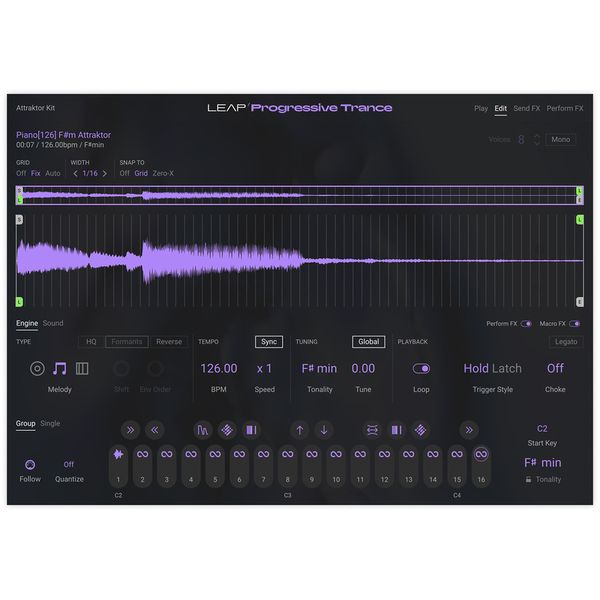Select the Melody music note engine type
Image resolution: width=600 pixels, height=600 pixels.
[x=59, y=368]
